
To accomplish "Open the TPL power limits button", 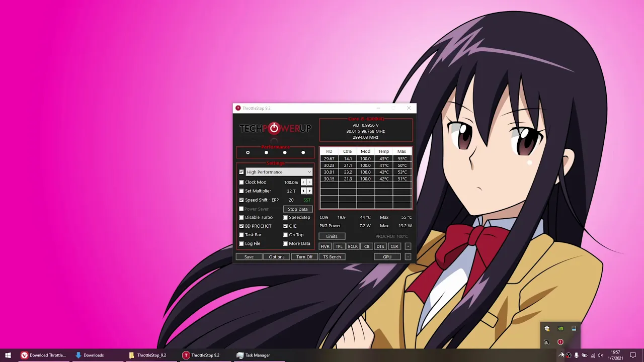I will (339, 246).
